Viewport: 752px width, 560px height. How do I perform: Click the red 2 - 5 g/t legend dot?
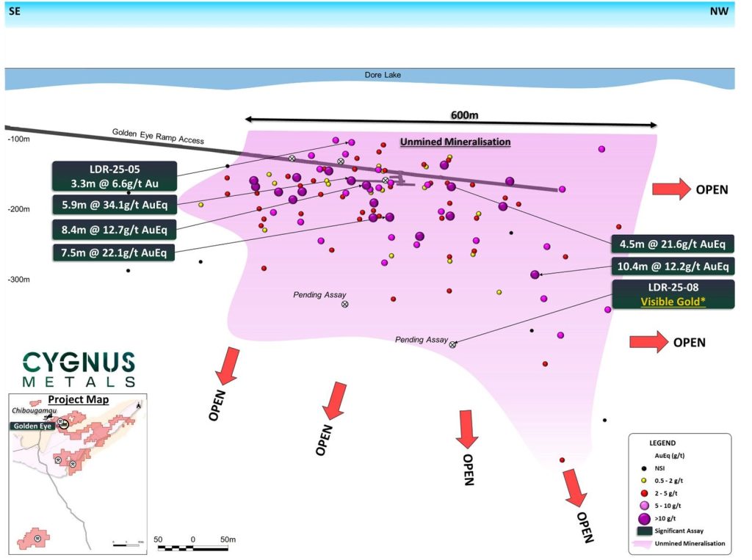645,492
